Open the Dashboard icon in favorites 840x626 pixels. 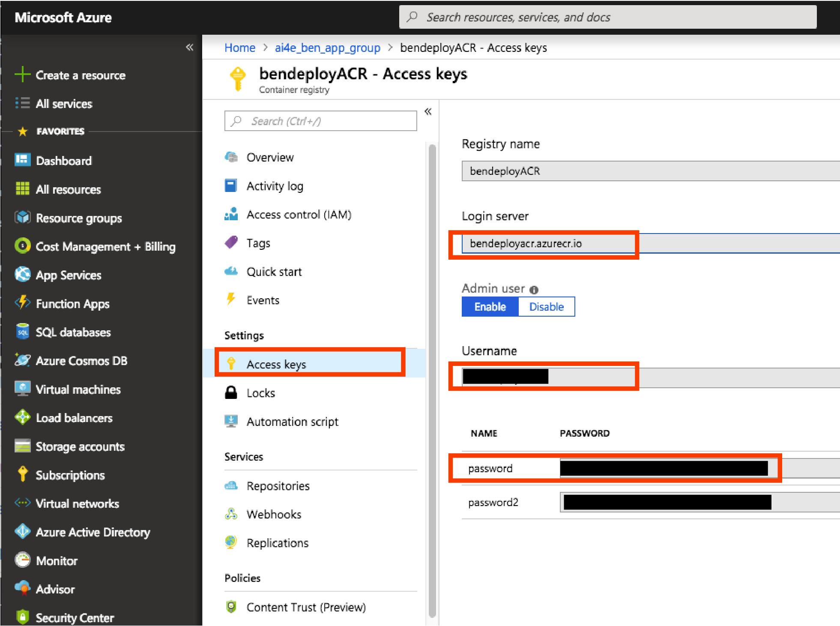[x=22, y=160]
